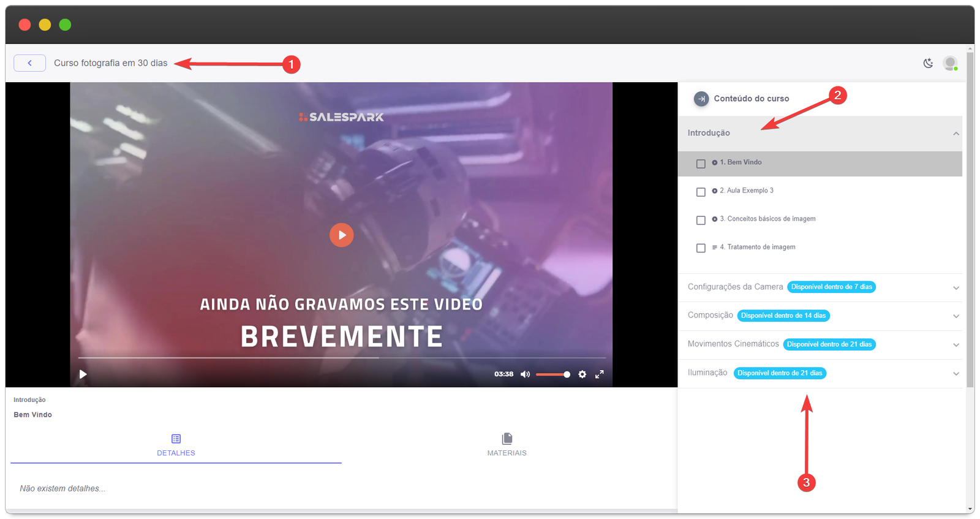Collapse course content sidebar arrow icon

(701, 99)
